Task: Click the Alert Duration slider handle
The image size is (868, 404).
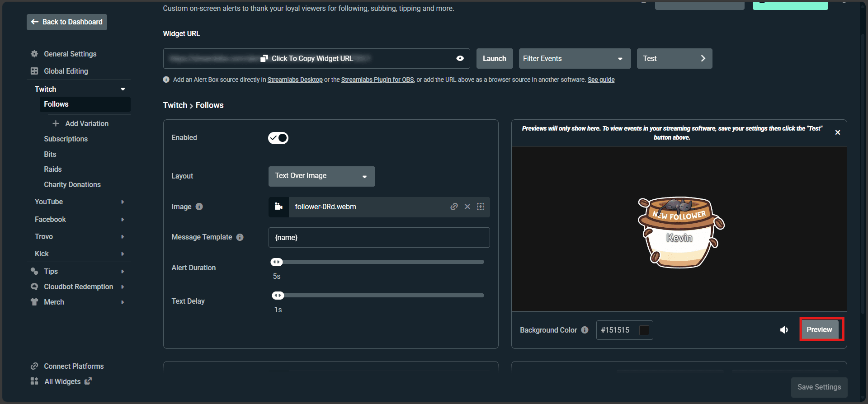Action: 277,262
